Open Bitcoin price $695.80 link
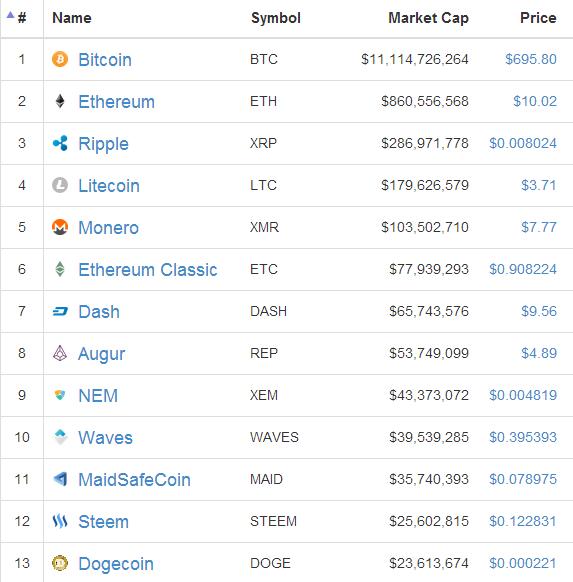Viewport: 573px width, 582px height. pos(531,59)
